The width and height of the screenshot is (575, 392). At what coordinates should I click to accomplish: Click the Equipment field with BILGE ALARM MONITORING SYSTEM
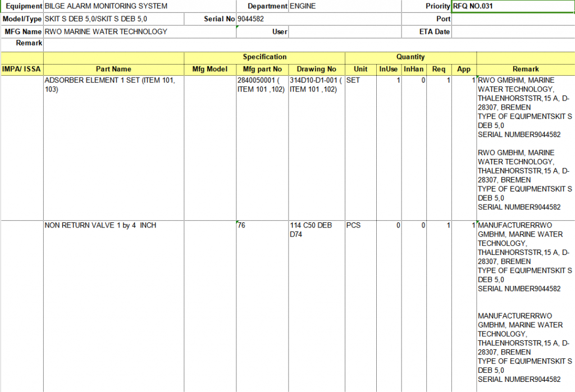[x=140, y=6]
